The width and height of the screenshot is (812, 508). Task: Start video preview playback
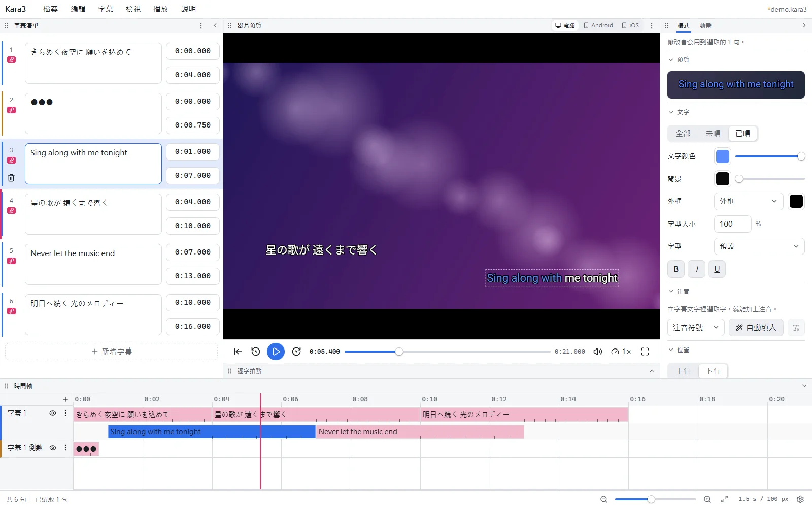[276, 352]
